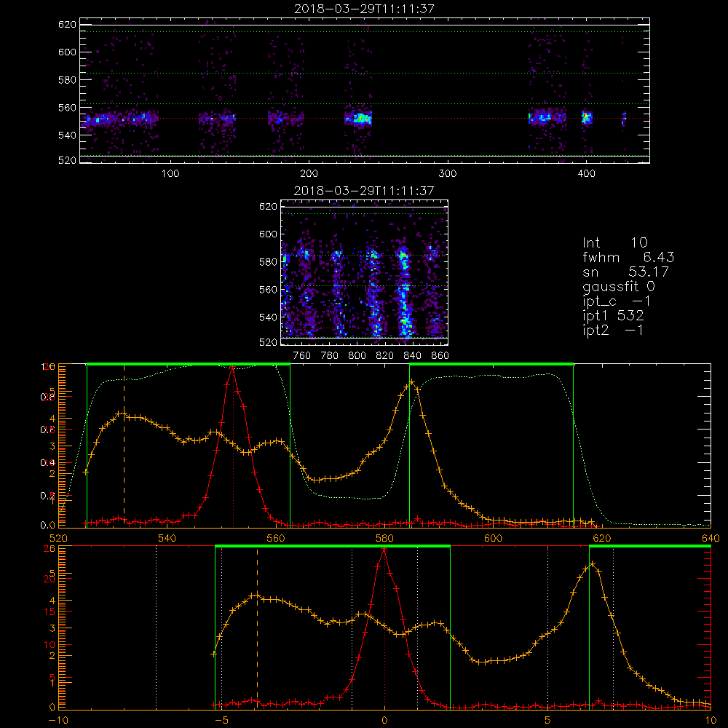Click the orange curve peak near 585 in third plot
This screenshot has height=728, width=728.
tap(411, 382)
